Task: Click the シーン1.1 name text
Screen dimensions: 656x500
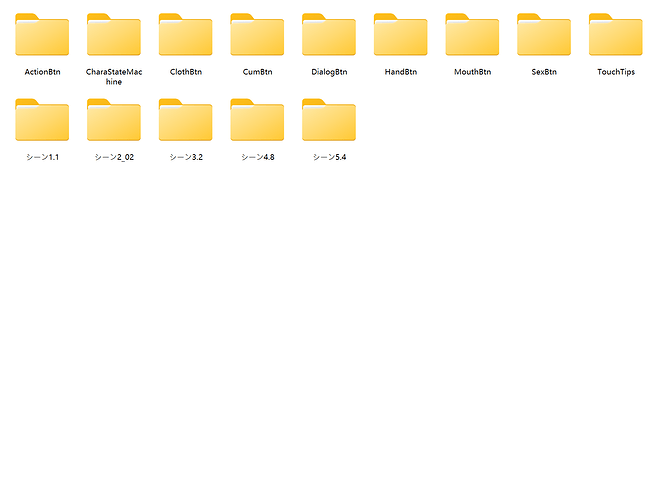Action: point(42,157)
